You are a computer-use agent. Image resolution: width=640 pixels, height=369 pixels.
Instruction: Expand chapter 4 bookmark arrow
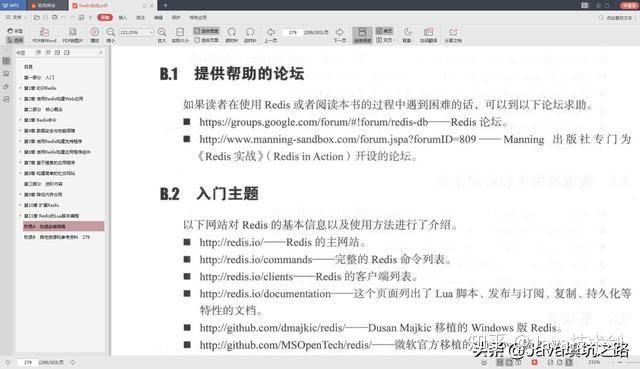[x=20, y=130]
